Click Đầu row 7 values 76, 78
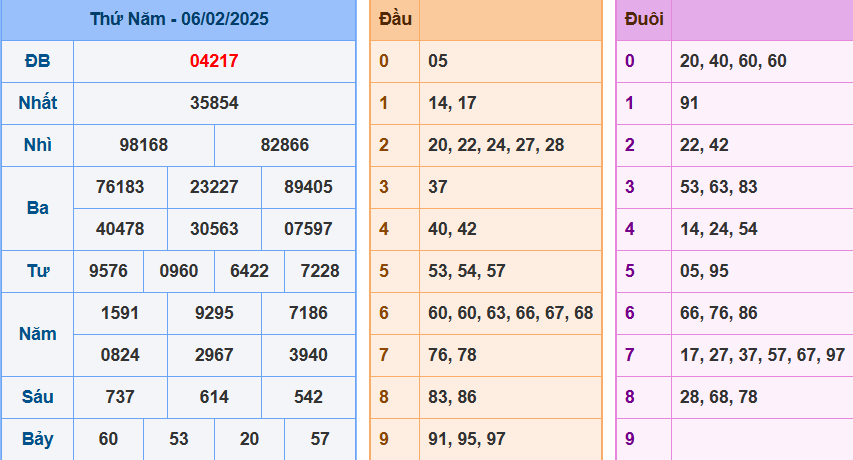This screenshot has width=853, height=460. pos(453,355)
